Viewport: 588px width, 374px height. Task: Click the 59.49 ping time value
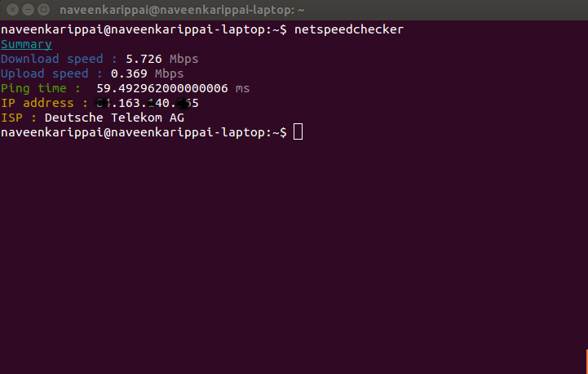coord(161,88)
